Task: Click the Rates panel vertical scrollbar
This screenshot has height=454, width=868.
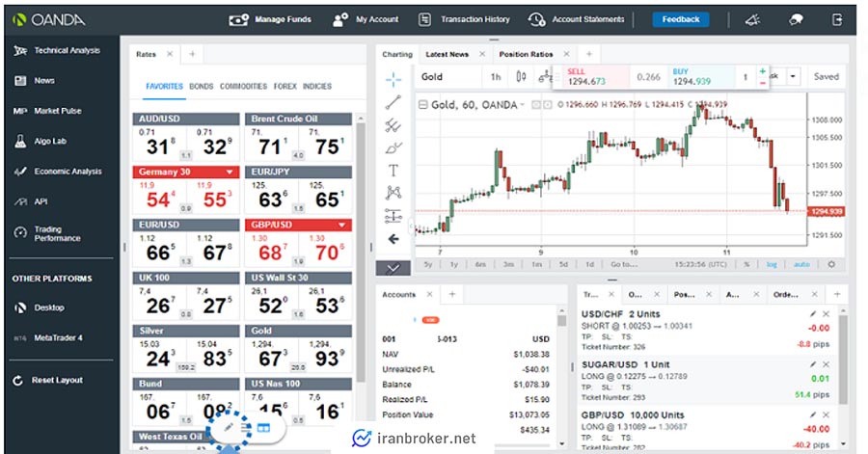Action: click(x=361, y=252)
